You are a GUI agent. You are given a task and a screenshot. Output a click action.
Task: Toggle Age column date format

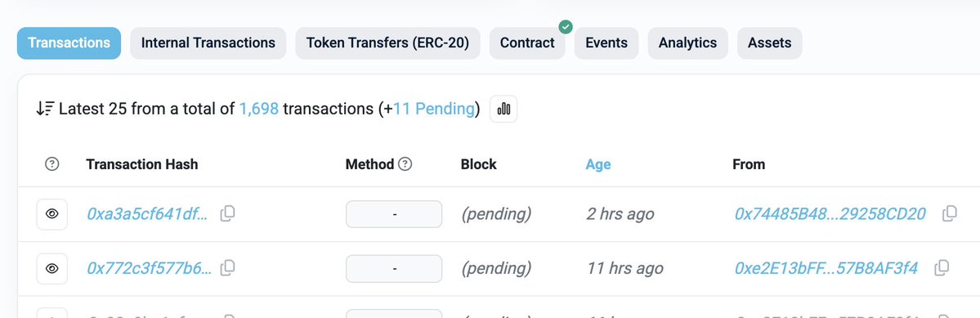[598, 164]
